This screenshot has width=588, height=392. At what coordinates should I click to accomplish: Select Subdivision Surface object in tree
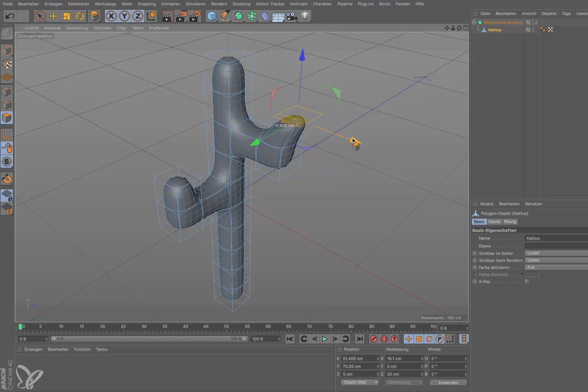click(503, 23)
